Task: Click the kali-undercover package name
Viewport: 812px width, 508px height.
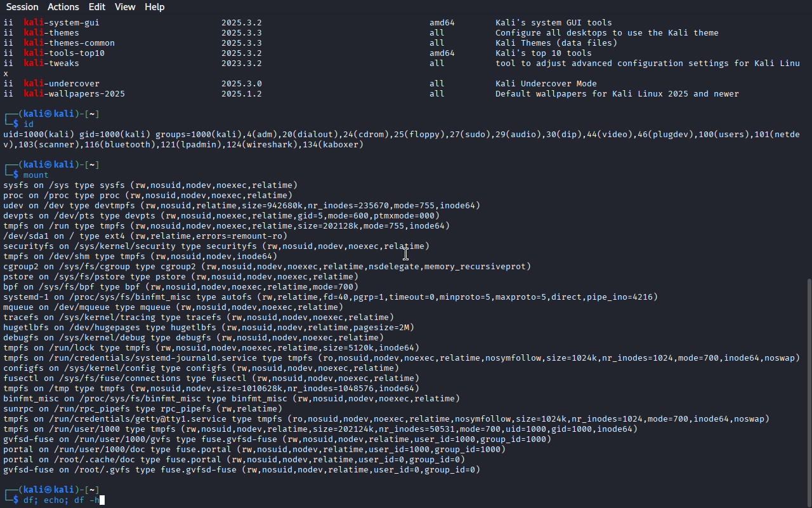Action: [x=62, y=84]
